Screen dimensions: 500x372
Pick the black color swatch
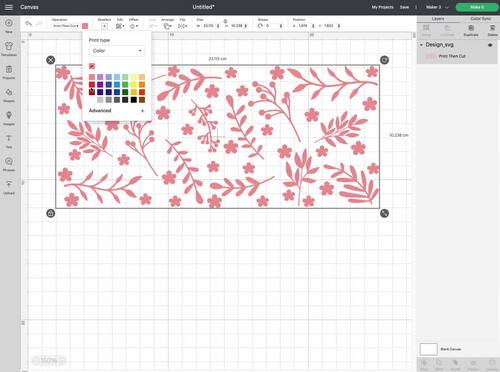point(133,99)
